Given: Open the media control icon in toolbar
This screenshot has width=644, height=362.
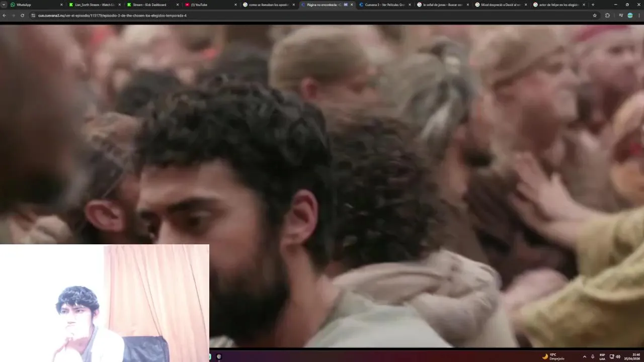Looking at the screenshot, I should click(x=621, y=16).
